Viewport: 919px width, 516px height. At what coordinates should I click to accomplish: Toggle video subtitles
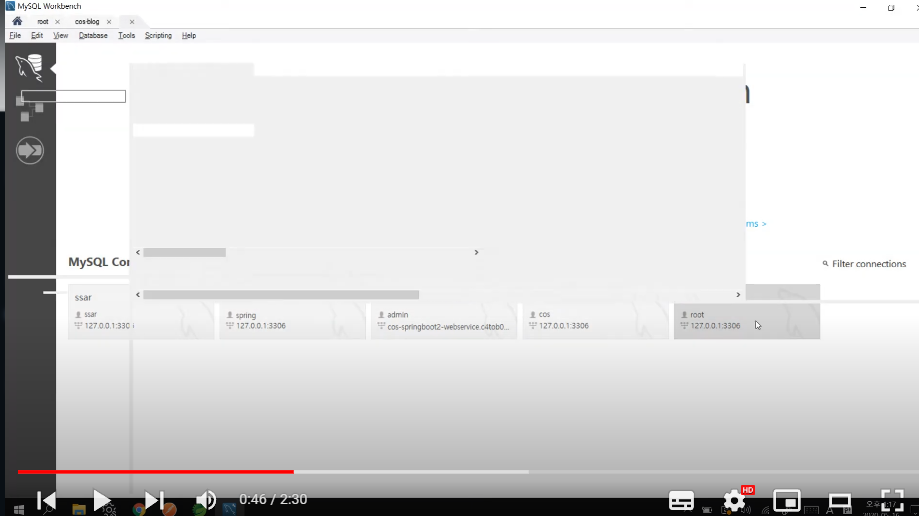tap(681, 501)
